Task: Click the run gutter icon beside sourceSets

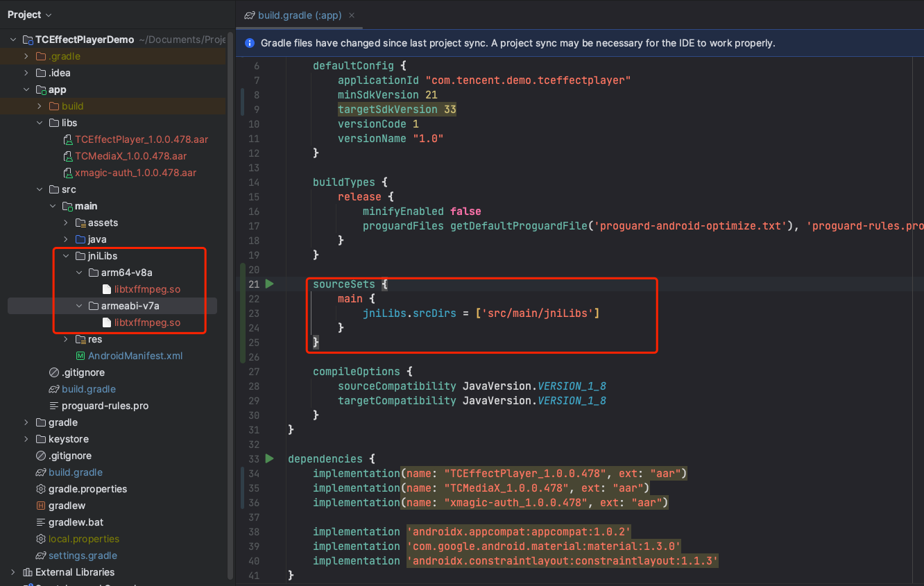Action: coord(269,284)
